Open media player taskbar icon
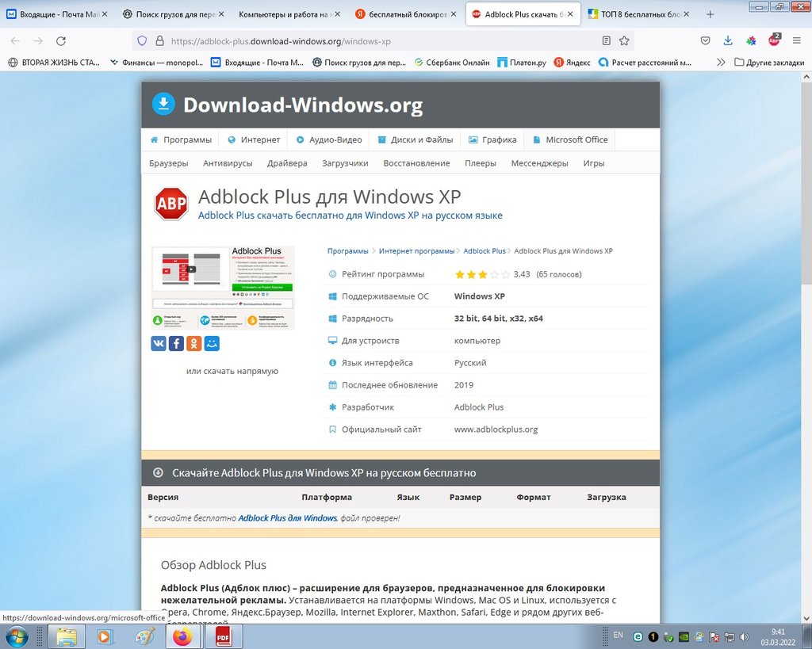Image resolution: width=812 pixels, height=649 pixels. click(104, 636)
